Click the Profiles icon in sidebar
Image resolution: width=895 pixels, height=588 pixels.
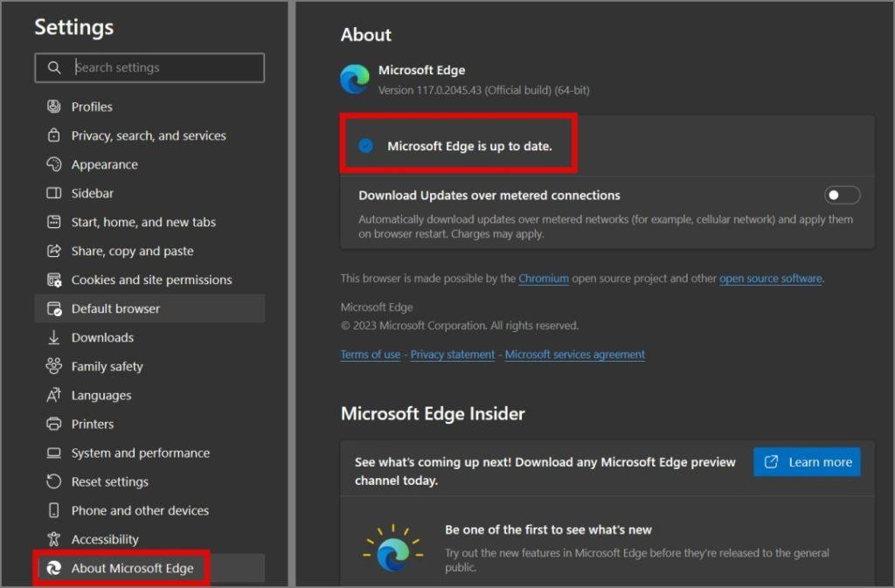tap(53, 106)
